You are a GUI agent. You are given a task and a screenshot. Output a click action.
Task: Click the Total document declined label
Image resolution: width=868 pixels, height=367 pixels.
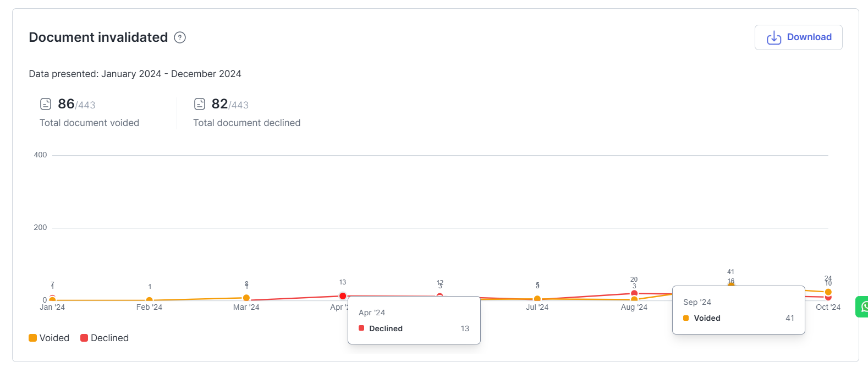[246, 123]
